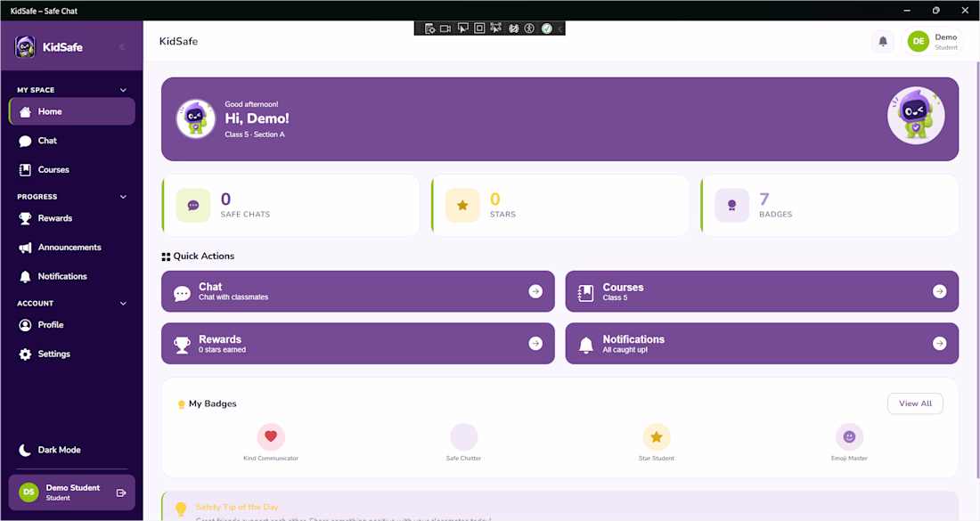Screen dimensions: 980x521
Task: Click the green DE avatar in header
Action: [919, 42]
